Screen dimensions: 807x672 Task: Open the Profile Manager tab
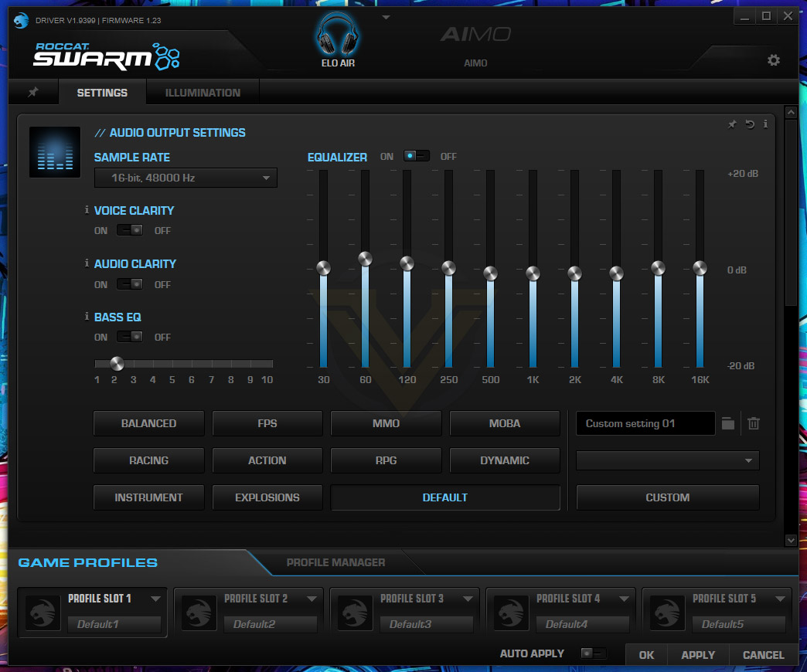(x=335, y=562)
